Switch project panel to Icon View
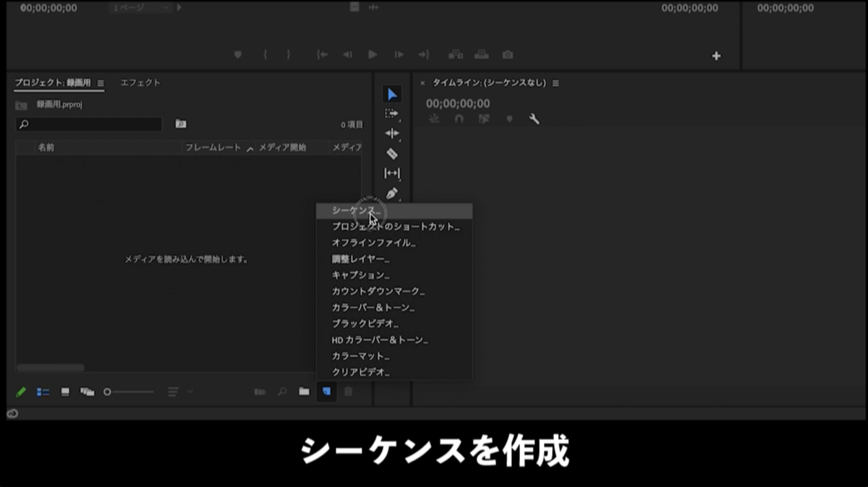 65,391
